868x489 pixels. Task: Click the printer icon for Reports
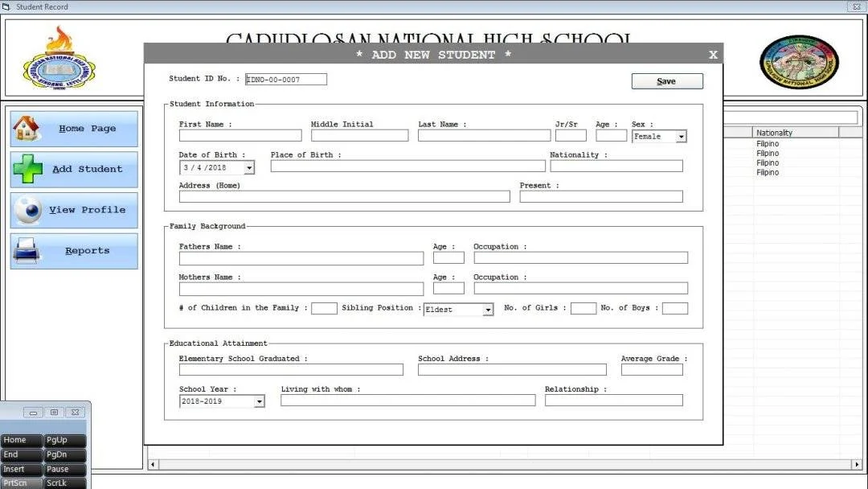[26, 250]
